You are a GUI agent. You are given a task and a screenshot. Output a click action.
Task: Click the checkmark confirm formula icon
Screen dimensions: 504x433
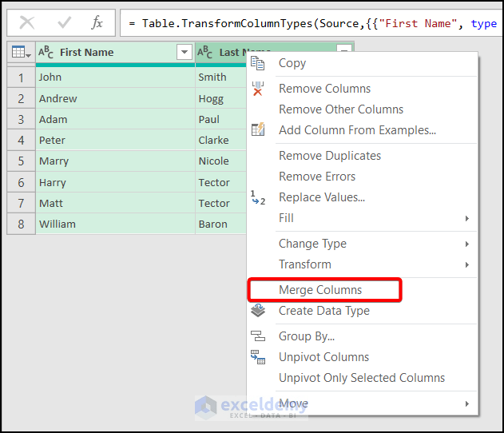click(x=64, y=23)
